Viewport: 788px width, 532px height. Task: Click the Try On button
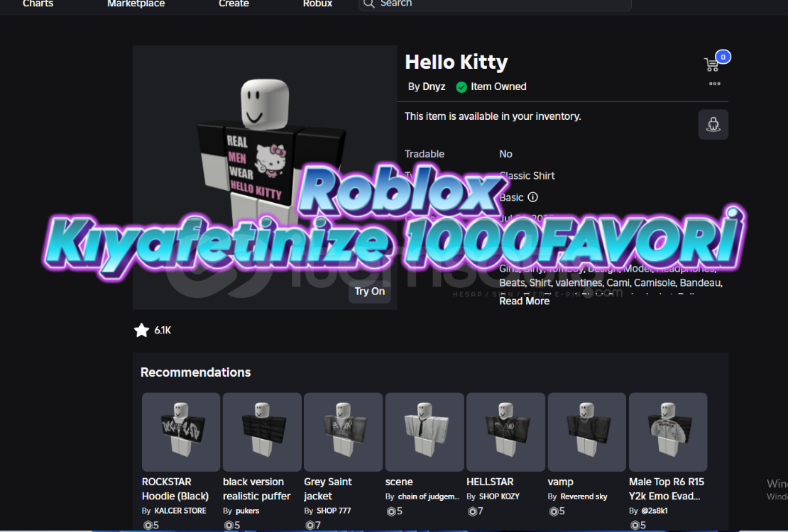(x=370, y=292)
